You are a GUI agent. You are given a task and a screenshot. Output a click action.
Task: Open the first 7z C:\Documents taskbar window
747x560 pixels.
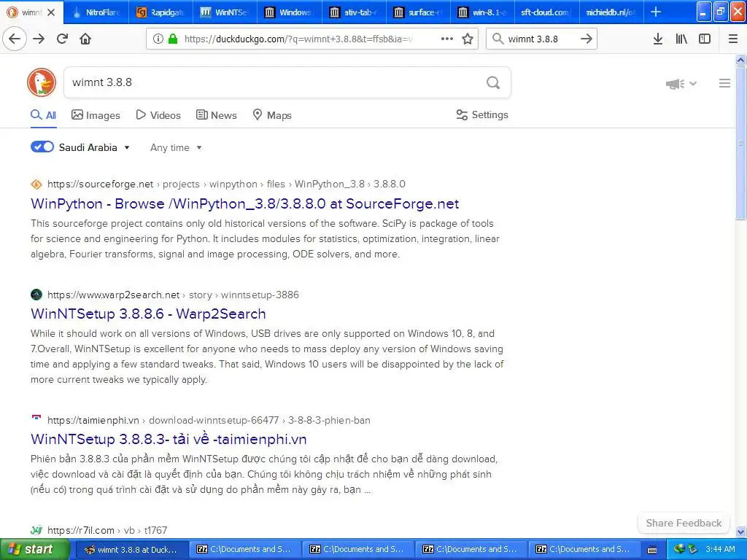coord(244,550)
